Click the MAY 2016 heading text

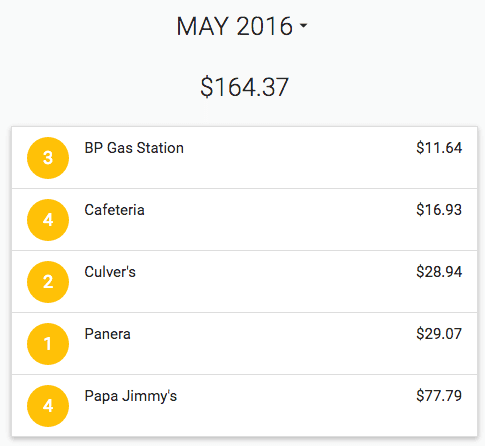235,26
